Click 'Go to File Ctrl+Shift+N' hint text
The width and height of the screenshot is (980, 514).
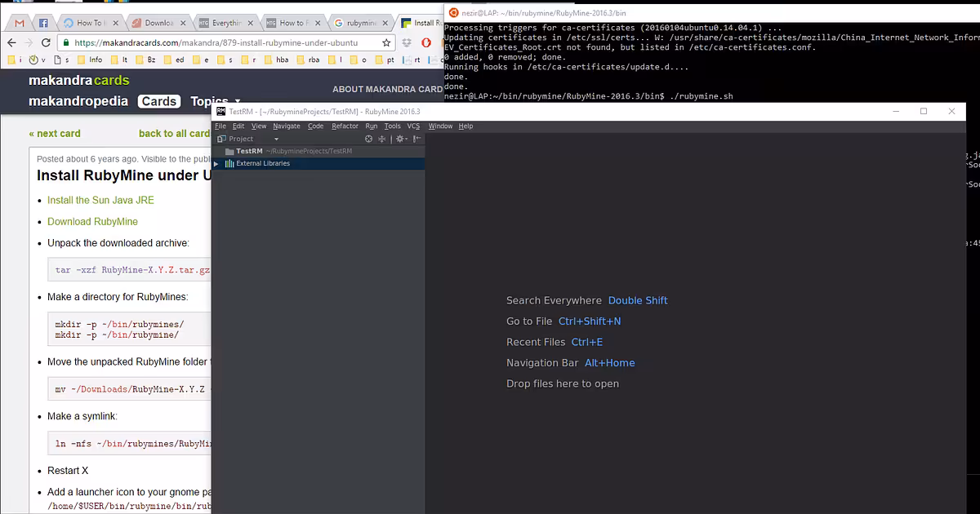[x=563, y=321]
